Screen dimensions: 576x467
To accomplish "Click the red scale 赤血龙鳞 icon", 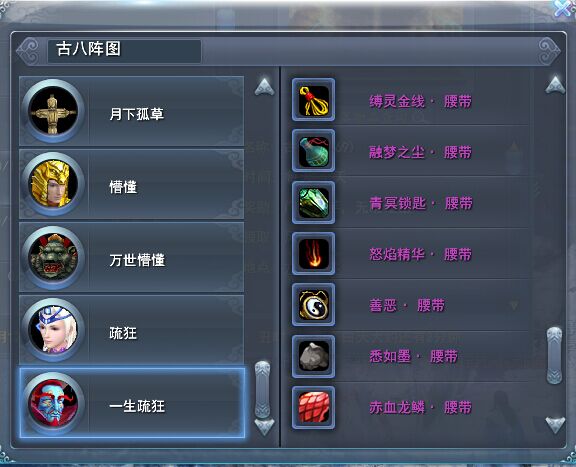I will click(313, 407).
